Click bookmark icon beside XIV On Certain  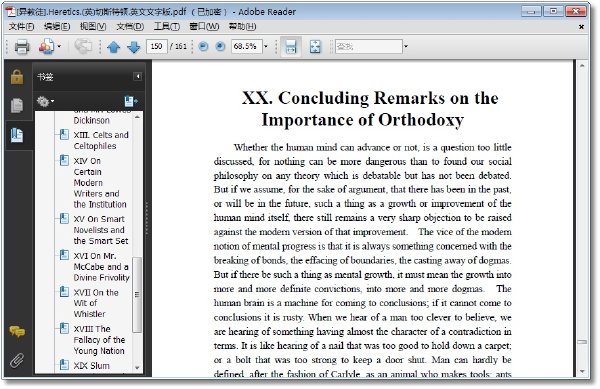[64, 160]
